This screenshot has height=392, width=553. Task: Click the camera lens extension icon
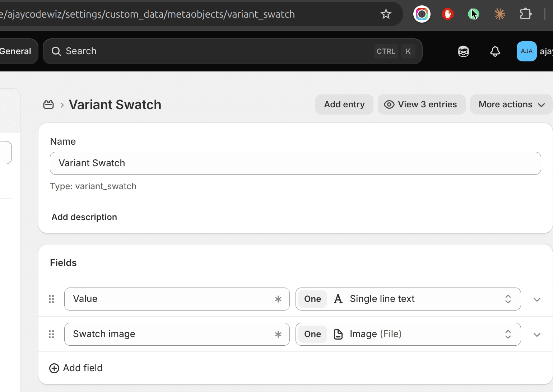tap(422, 14)
